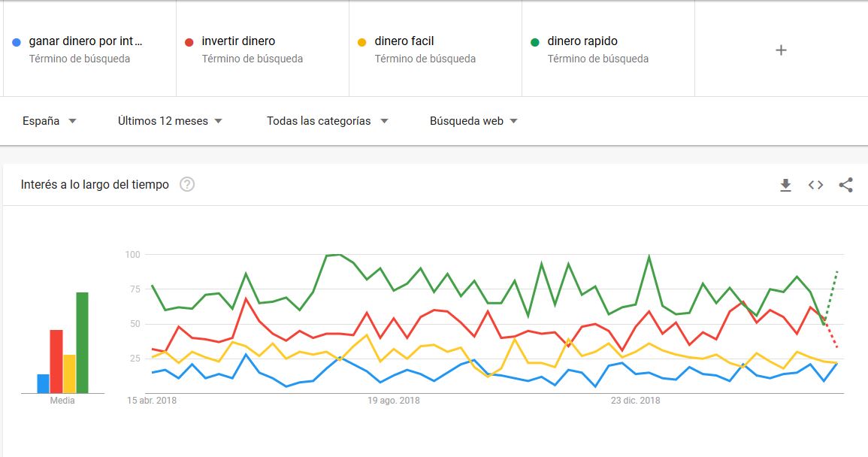Click the yellow dot beside dinero facil
Viewport: 868px width, 457px height.
pyautogui.click(x=362, y=42)
